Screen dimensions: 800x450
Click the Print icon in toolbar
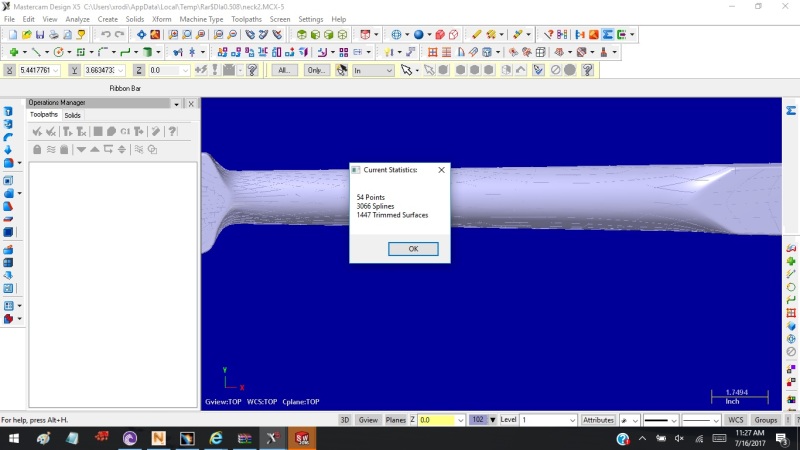(x=54, y=35)
